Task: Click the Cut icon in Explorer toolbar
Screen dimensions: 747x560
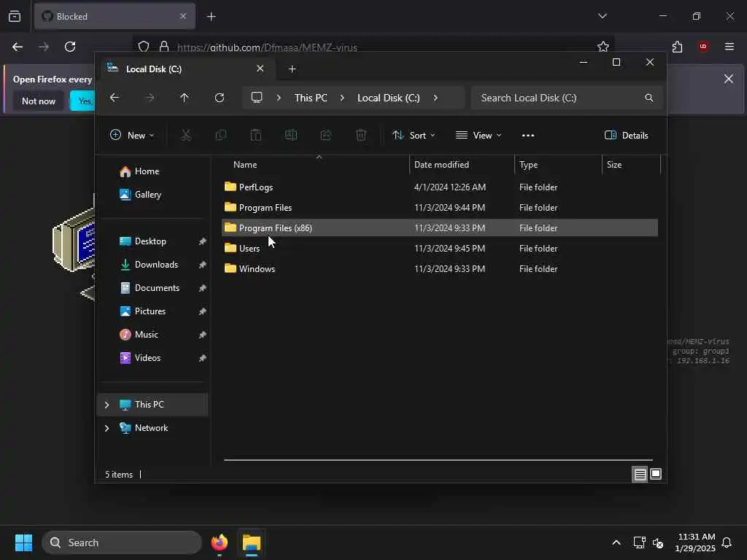Action: tap(186, 135)
